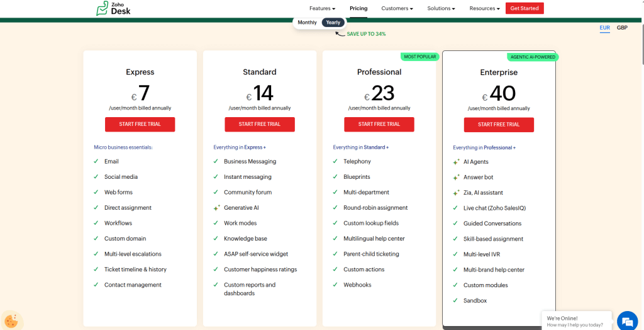Click the Multi-brand help center feature
Viewport: 644px width, 330px height.
click(494, 270)
